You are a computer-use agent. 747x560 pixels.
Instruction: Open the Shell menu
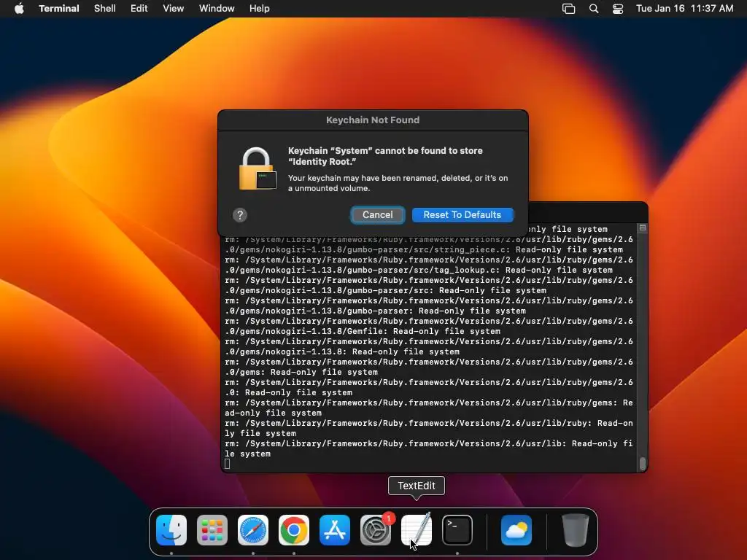coord(105,9)
